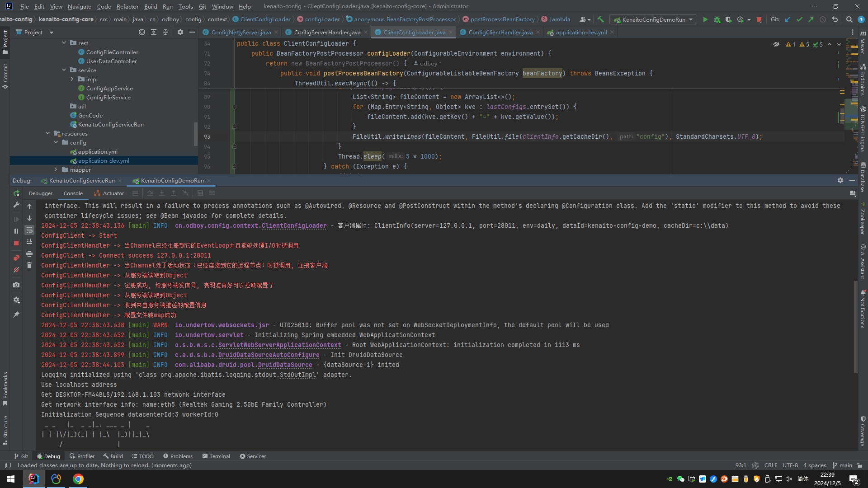The height and width of the screenshot is (488, 868).
Task: Collapse the config folder under resources
Action: 56,142
